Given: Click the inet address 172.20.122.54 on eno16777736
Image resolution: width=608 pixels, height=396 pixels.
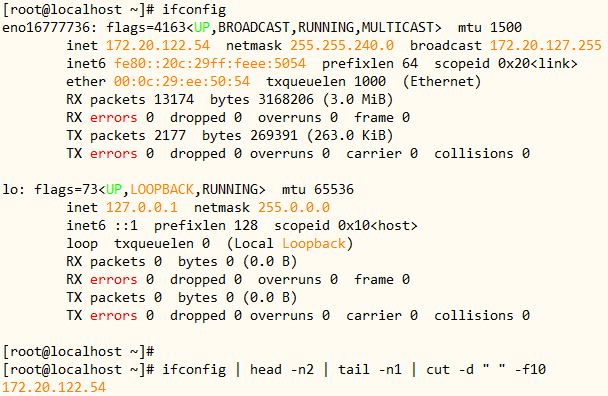Looking at the screenshot, I should [158, 45].
